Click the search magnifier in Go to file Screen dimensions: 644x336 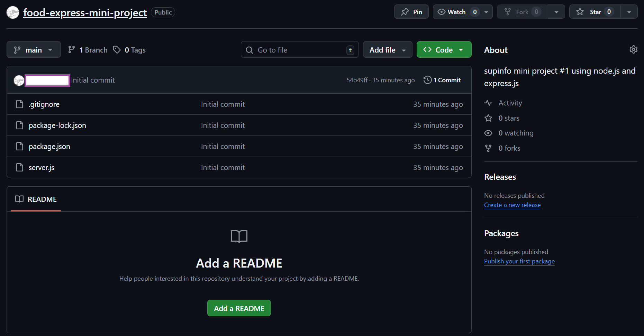coord(250,50)
